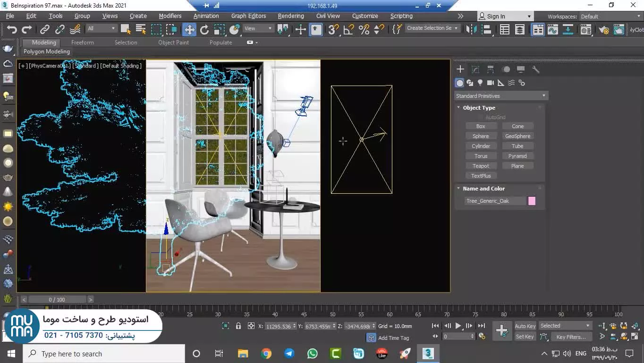This screenshot has width=644, height=363.
Task: Open the Curve Editor icon
Action: click(553, 29)
